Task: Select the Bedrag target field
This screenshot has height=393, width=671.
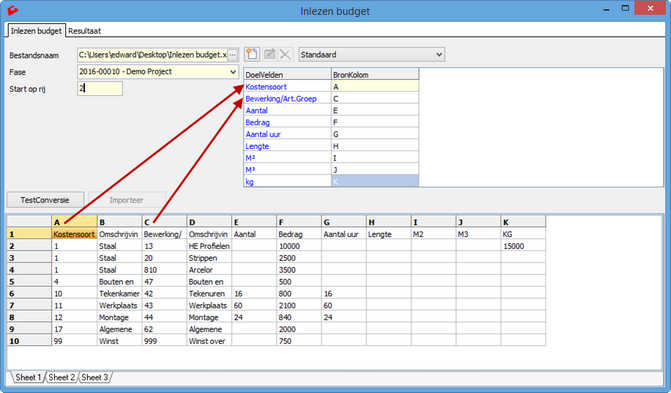Action: [287, 122]
